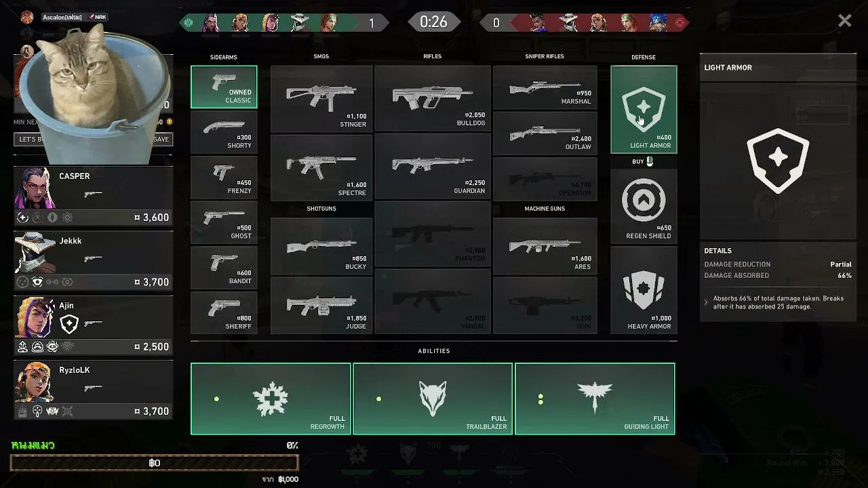Viewport: 868px width, 488px height.
Task: Click the spycam ability icon in Jekkk's row
Action: pos(37,282)
